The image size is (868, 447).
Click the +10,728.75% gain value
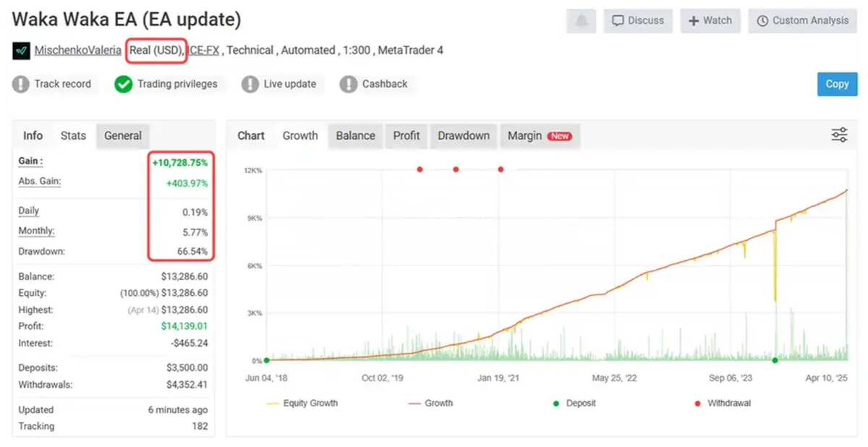180,163
